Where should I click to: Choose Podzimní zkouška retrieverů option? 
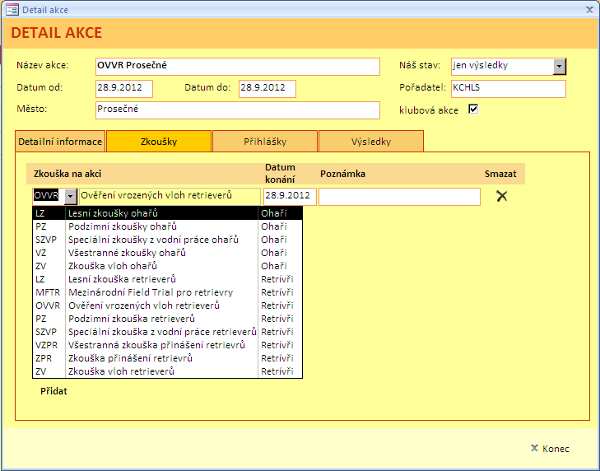coord(168,318)
